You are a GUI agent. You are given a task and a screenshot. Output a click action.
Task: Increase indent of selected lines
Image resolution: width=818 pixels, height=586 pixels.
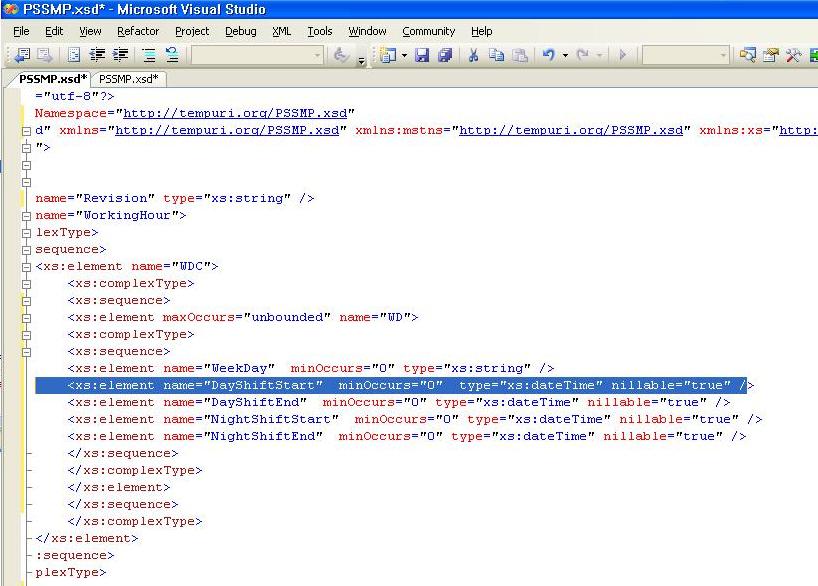121,54
